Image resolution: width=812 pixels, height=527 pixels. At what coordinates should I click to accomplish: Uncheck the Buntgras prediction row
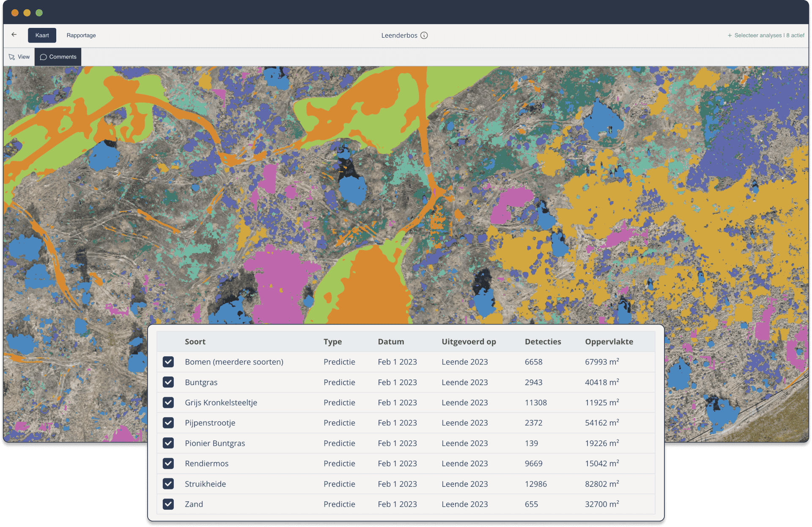tap(168, 382)
